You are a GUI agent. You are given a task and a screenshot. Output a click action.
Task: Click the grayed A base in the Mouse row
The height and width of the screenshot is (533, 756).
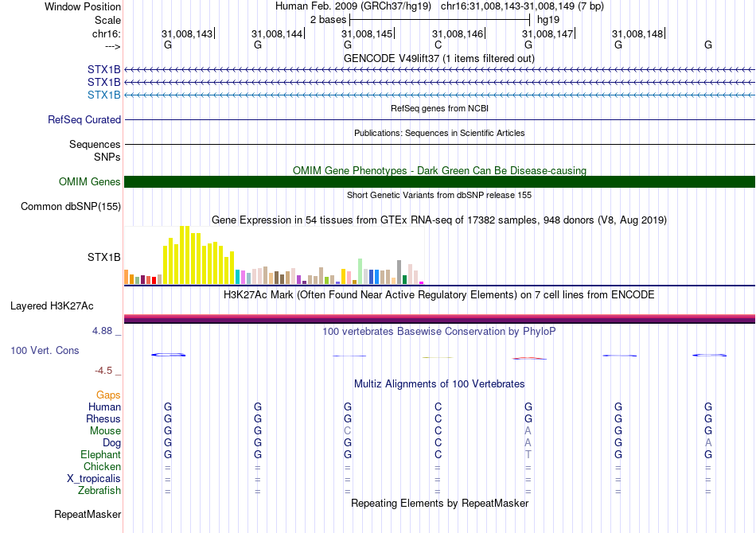pos(528,431)
